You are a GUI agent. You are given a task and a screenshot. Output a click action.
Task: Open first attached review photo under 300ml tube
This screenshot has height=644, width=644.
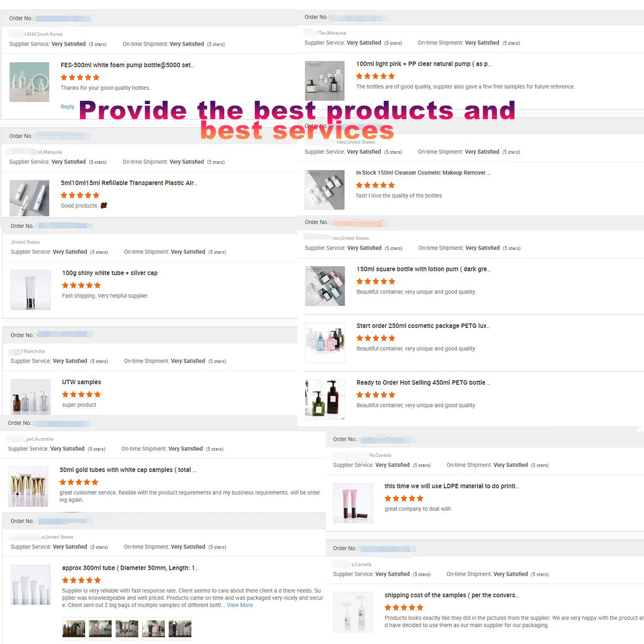point(74,628)
